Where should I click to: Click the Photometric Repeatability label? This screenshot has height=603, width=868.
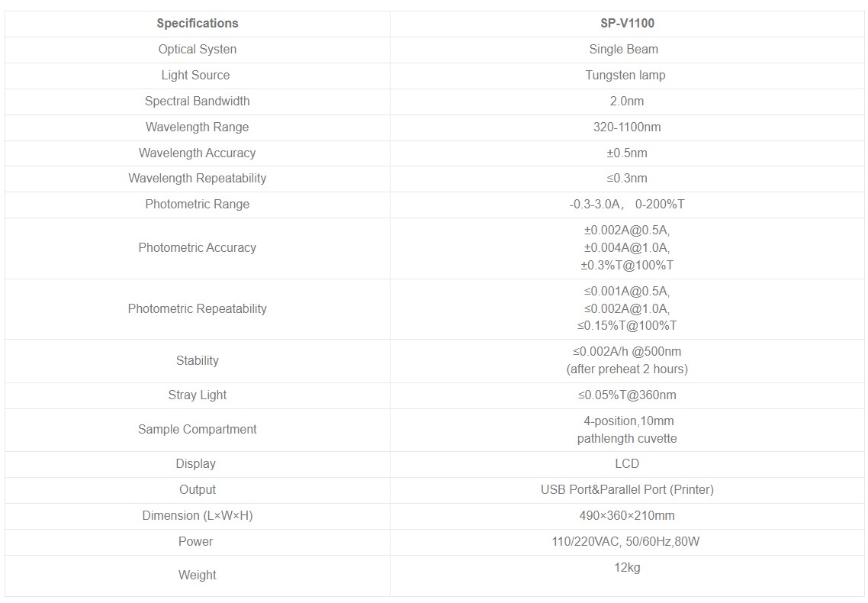click(198, 308)
